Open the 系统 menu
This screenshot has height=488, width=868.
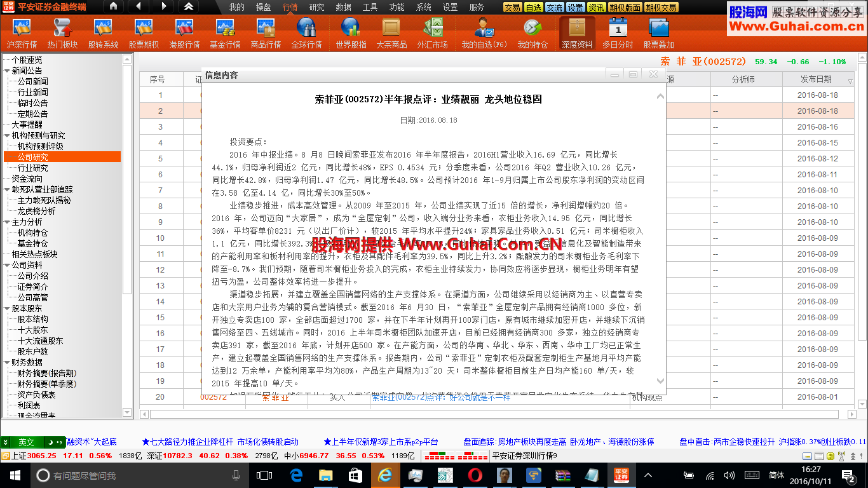click(423, 7)
